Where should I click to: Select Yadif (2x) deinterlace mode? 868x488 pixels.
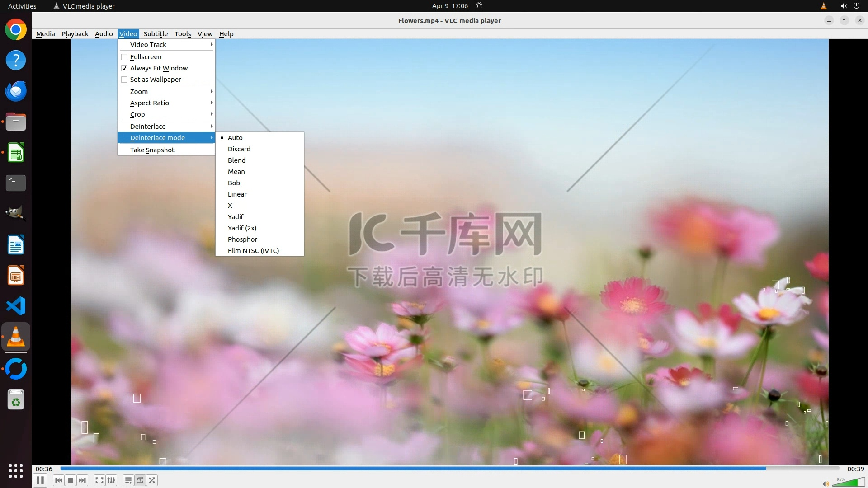[x=242, y=228]
